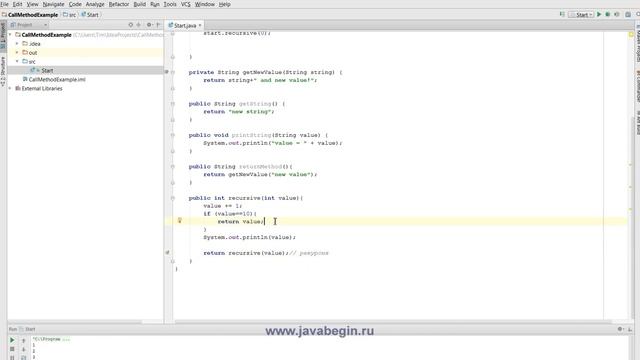The height and width of the screenshot is (360, 640).
Task: Place the cursor in the editor on "return value;"
Action: (241, 222)
